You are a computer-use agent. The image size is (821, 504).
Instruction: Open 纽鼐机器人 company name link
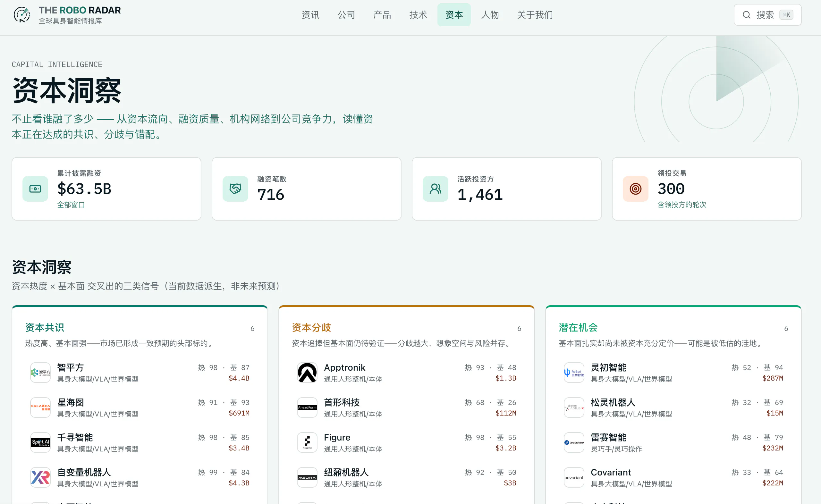[346, 472]
